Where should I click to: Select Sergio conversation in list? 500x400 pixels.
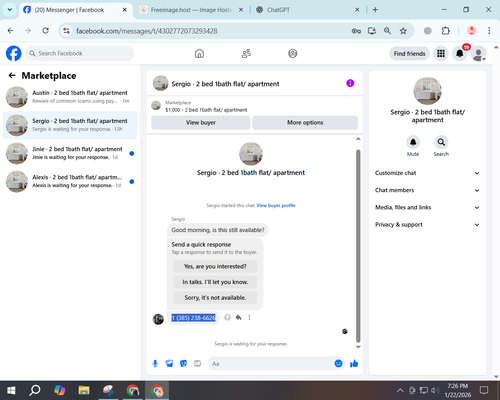70,125
